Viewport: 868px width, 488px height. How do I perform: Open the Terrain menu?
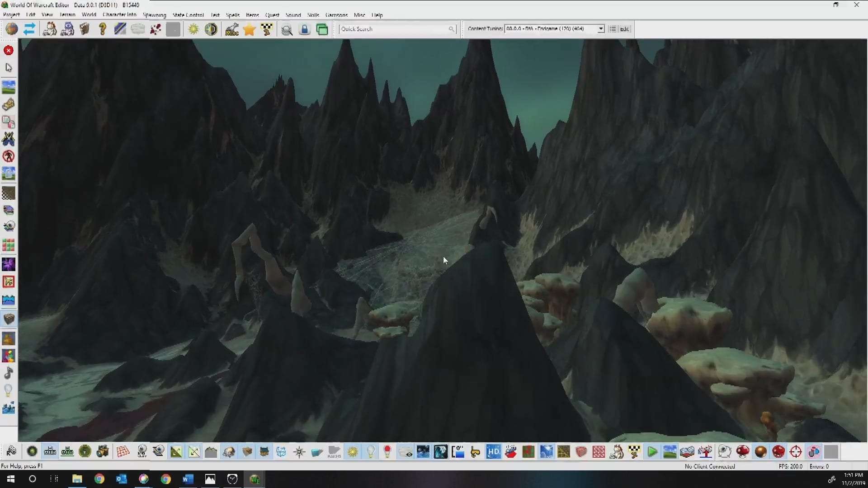[x=67, y=15]
